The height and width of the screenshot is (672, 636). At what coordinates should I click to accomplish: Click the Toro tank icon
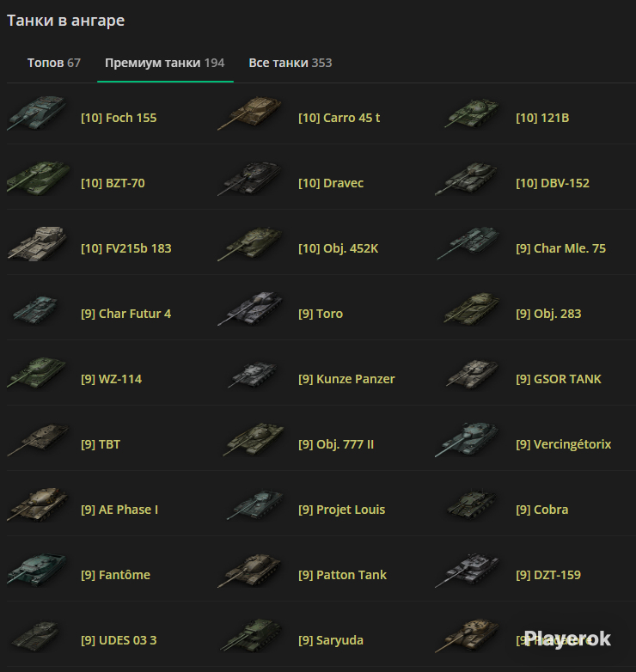coord(251,309)
